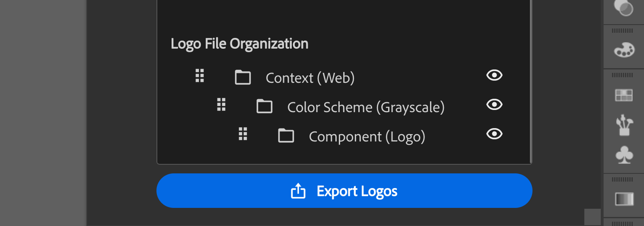Click the drag handle beside Context (Web)
This screenshot has width=644, height=226.
point(199,75)
